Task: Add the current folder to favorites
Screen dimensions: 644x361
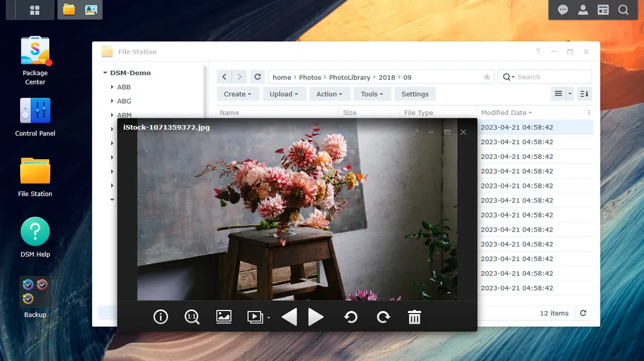Action: (x=487, y=77)
